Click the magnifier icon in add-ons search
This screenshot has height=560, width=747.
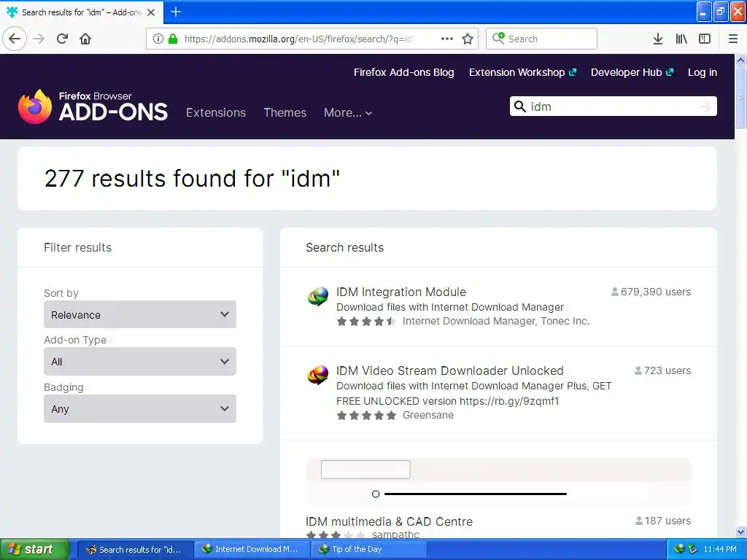coord(520,106)
